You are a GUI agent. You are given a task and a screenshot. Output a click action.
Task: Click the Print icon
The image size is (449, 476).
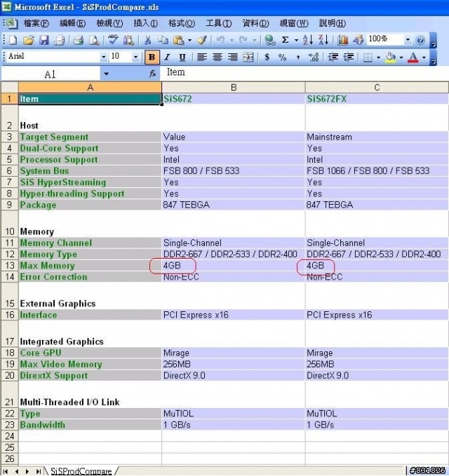pyautogui.click(x=79, y=40)
